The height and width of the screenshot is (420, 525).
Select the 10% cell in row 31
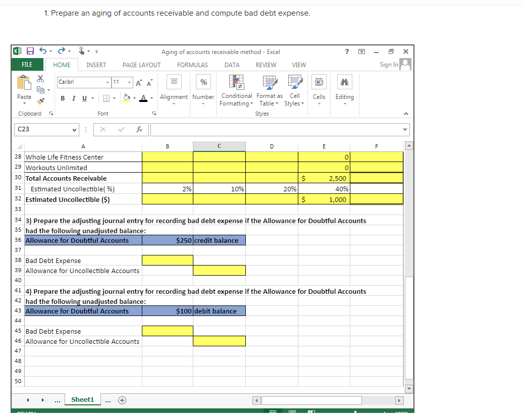point(219,189)
